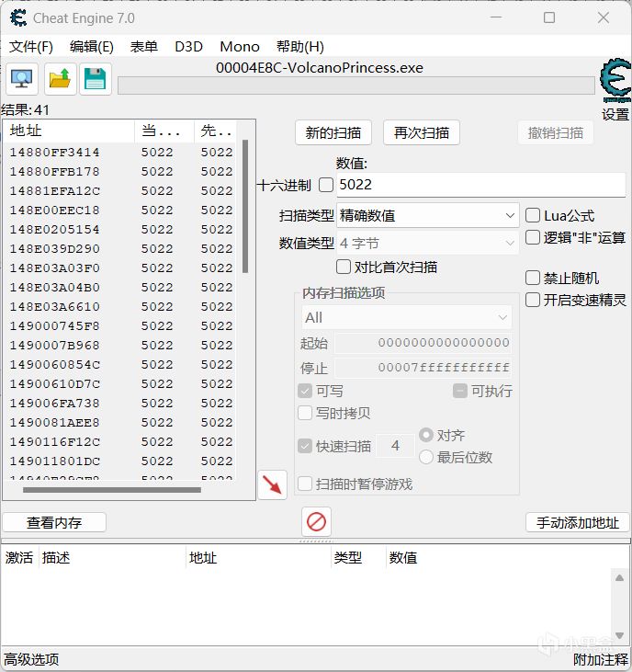Click the 数值 input field containing 5022
Screen dimensions: 632x672
click(x=480, y=185)
